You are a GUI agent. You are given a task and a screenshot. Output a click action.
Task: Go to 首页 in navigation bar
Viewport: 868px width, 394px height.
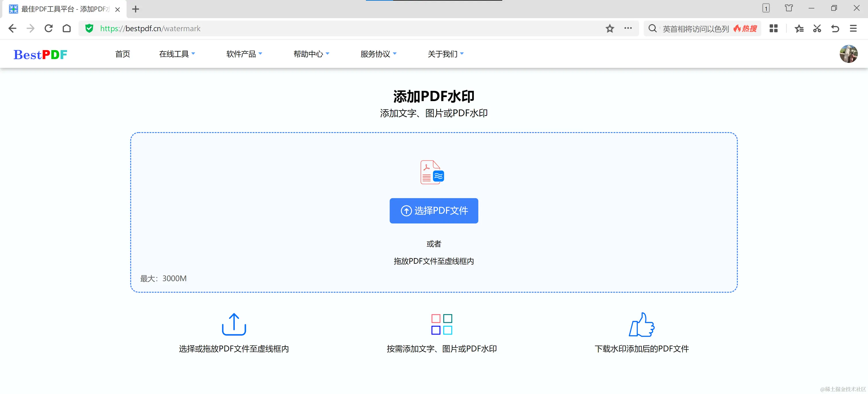tap(122, 54)
